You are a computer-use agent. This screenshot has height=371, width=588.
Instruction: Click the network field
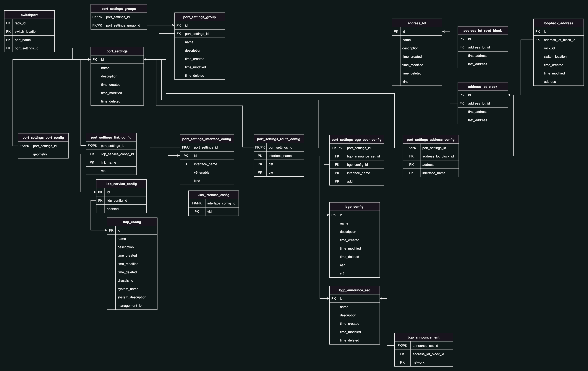(x=423, y=362)
